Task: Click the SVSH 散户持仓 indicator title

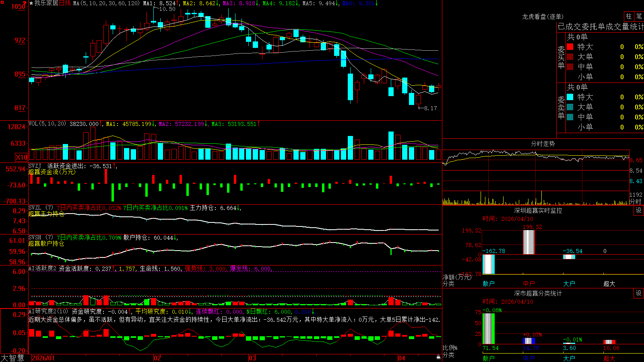Action: (x=41, y=238)
